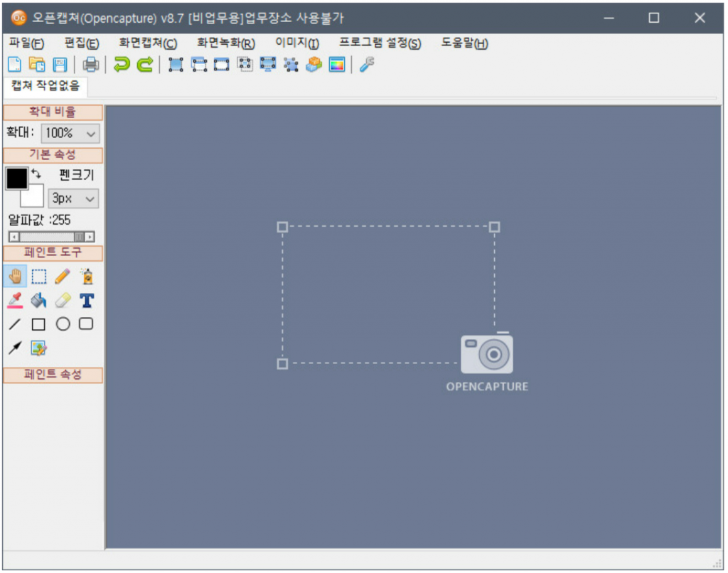Screen dimensions: 728x573
Task: Select the Spray can tool
Action: coord(87,277)
